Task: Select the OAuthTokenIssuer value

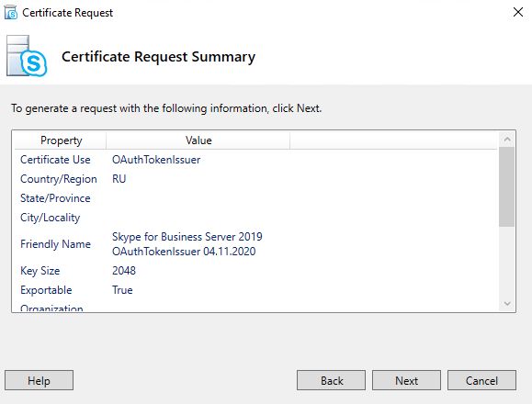Action: tap(156, 159)
